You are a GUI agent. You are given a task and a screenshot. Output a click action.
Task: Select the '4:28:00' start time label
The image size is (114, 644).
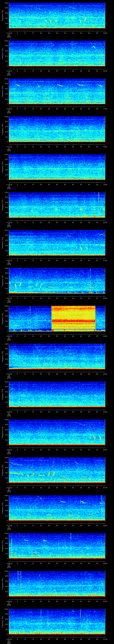coord(9,564)
